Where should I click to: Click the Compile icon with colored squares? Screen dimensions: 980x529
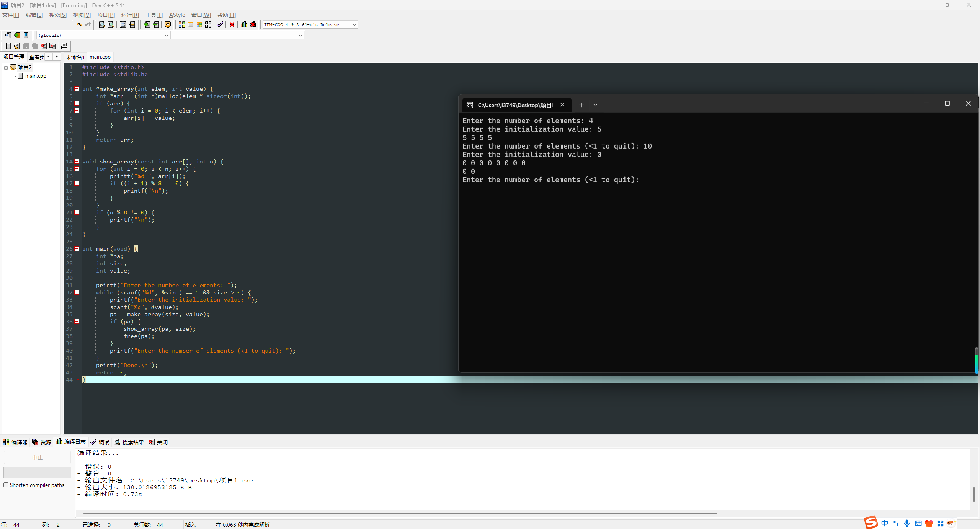[x=182, y=24]
